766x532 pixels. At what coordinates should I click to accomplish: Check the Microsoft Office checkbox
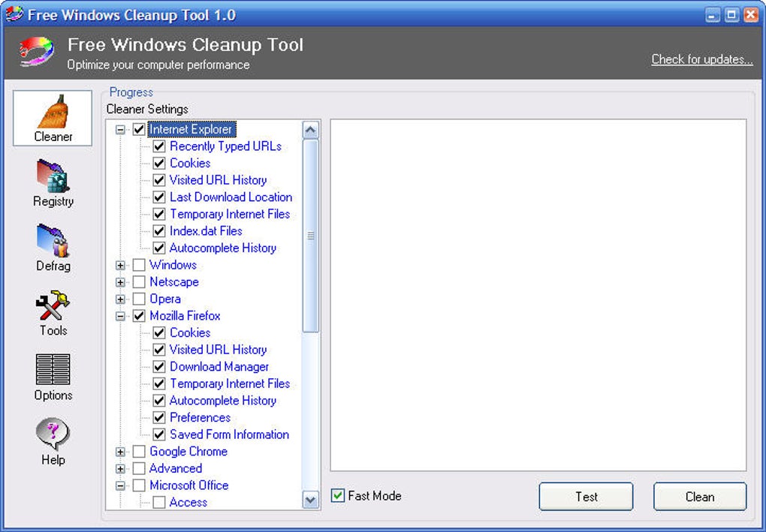click(139, 485)
